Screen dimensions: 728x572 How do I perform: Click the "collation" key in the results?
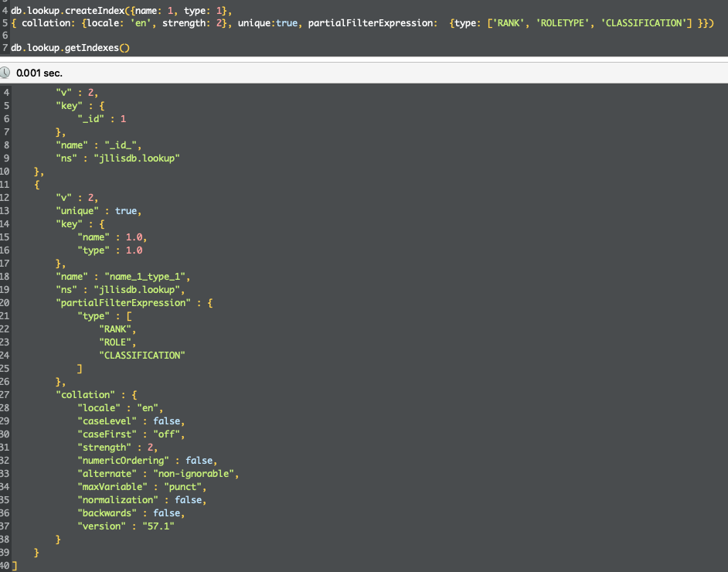[x=84, y=394]
